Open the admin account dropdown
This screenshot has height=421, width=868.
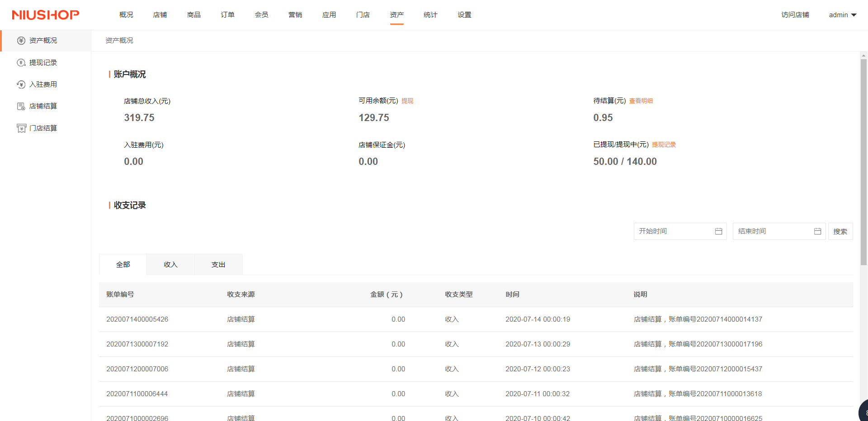click(x=842, y=15)
